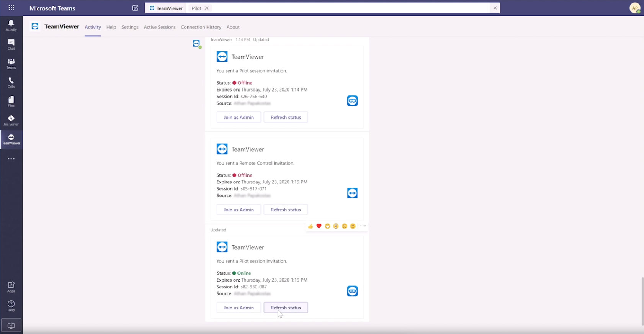Open the Settings tab
Screen dimensions: 644x334
[x=130, y=27]
